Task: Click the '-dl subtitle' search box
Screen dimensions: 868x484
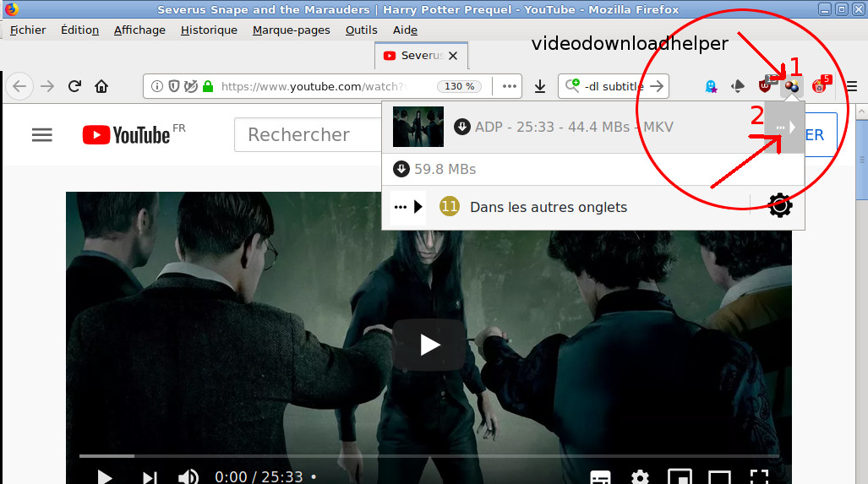Action: coord(614,86)
